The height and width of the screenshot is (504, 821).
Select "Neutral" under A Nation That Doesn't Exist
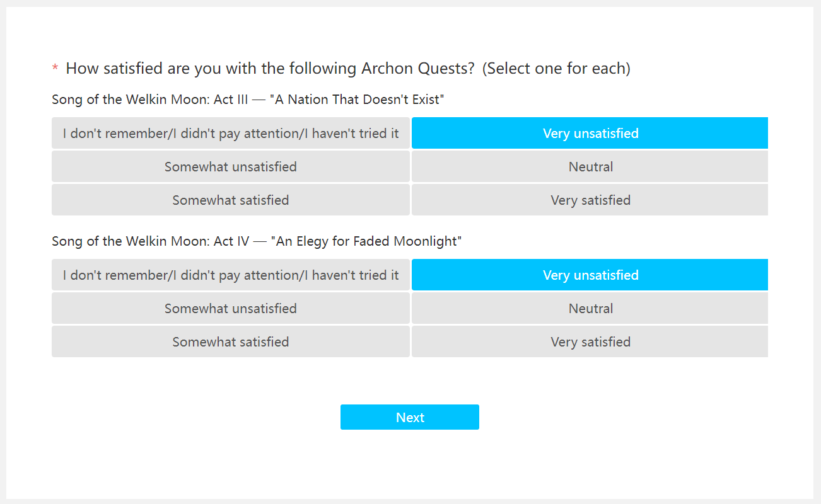(x=590, y=167)
